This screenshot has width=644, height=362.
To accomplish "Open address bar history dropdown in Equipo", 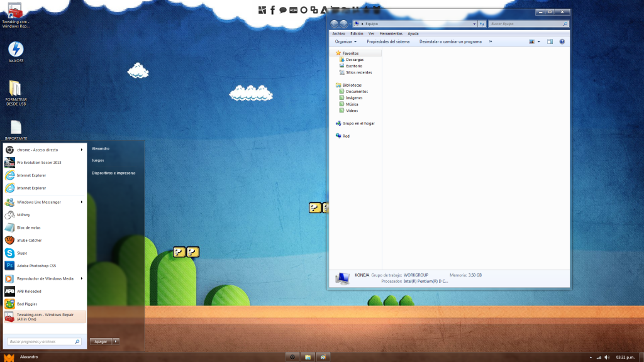I will click(474, 24).
